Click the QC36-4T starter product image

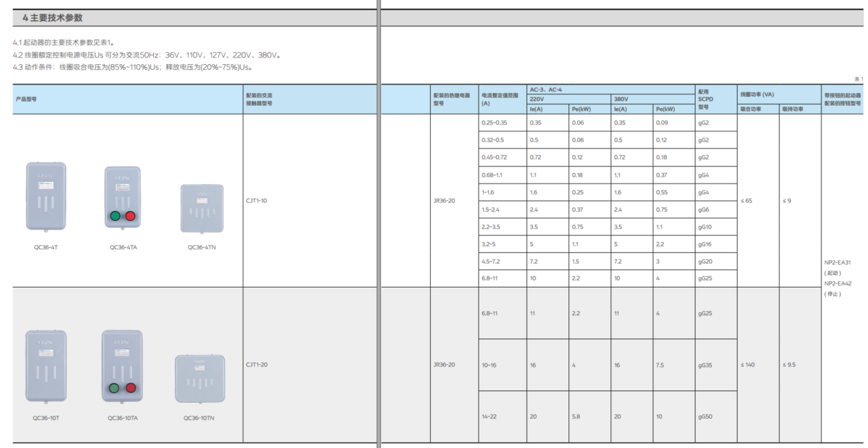tap(46, 196)
